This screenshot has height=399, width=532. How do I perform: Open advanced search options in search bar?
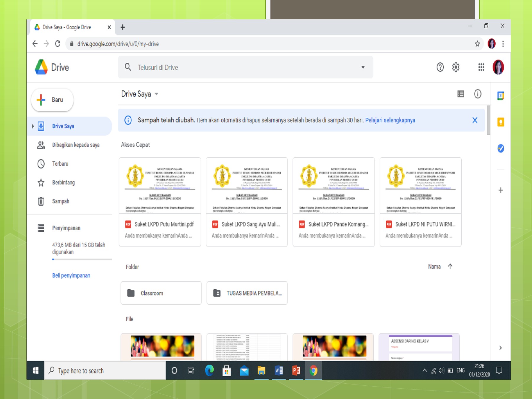[363, 67]
